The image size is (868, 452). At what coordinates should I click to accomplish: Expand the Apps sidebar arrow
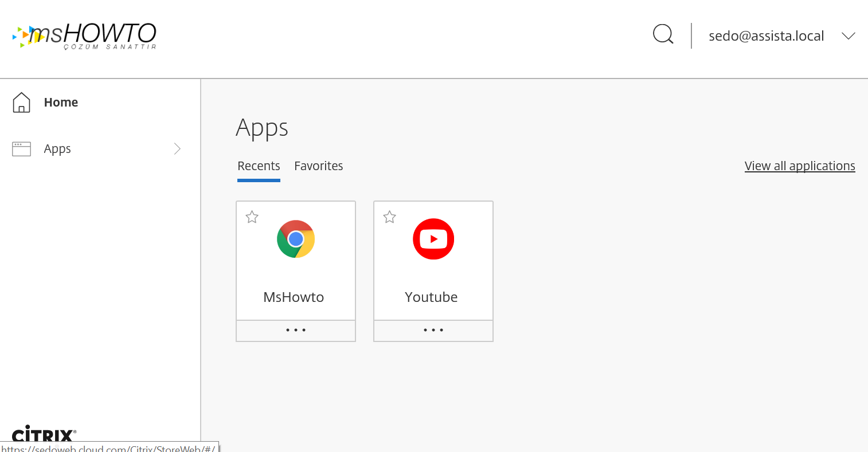(x=177, y=149)
